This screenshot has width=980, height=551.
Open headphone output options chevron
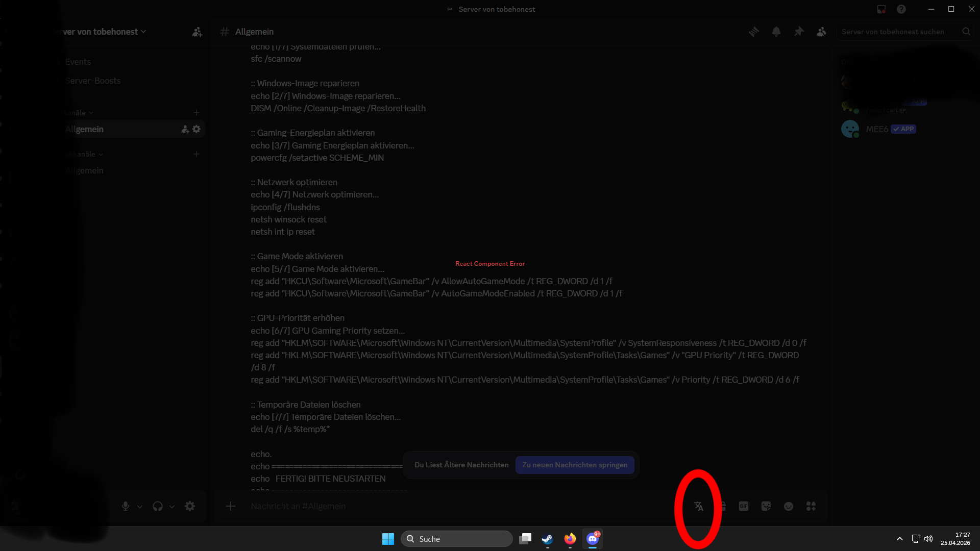coord(172,507)
